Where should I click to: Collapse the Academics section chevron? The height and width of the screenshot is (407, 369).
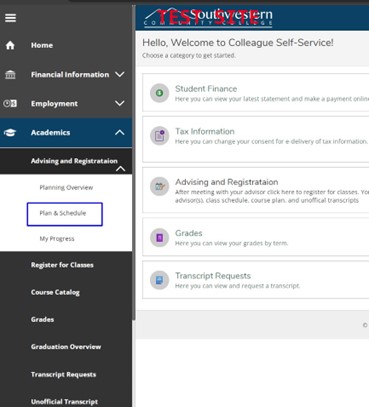coord(120,133)
